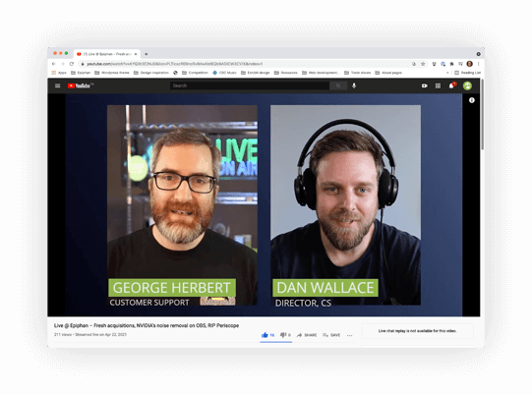Click the browser address bar URL
Image resolution: width=532 pixels, height=395 pixels.
tap(175, 64)
